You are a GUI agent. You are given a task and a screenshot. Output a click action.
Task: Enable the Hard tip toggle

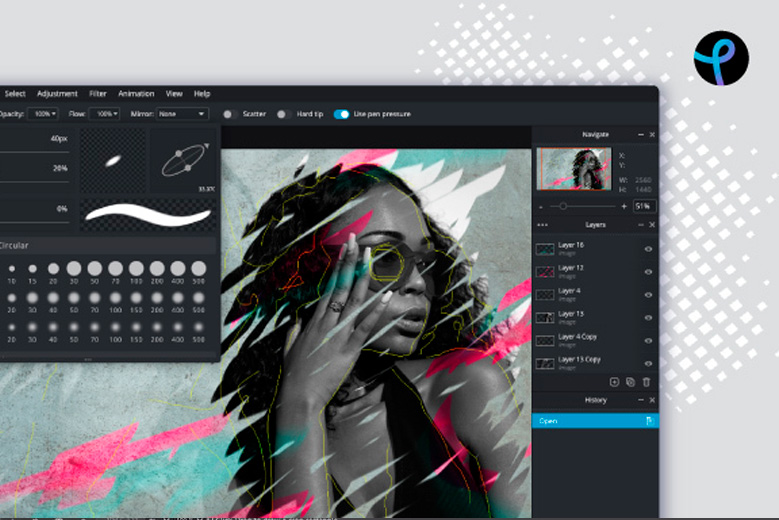coord(283,114)
